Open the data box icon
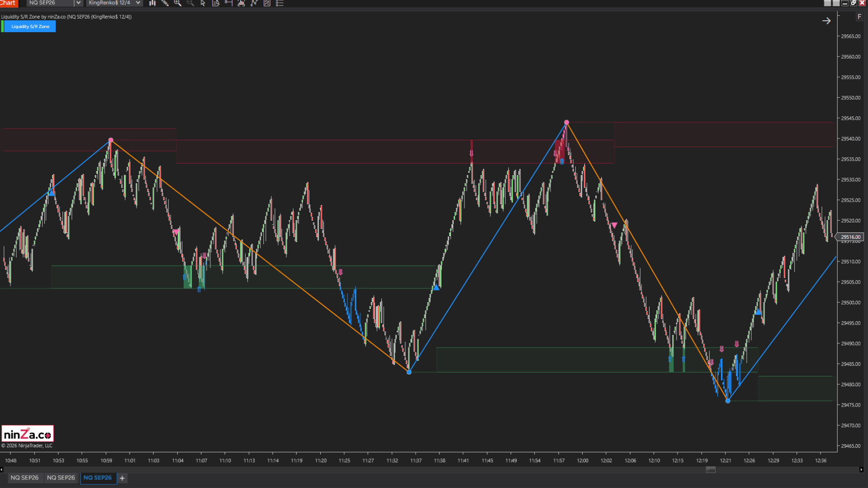The width and height of the screenshot is (868, 488). click(216, 3)
